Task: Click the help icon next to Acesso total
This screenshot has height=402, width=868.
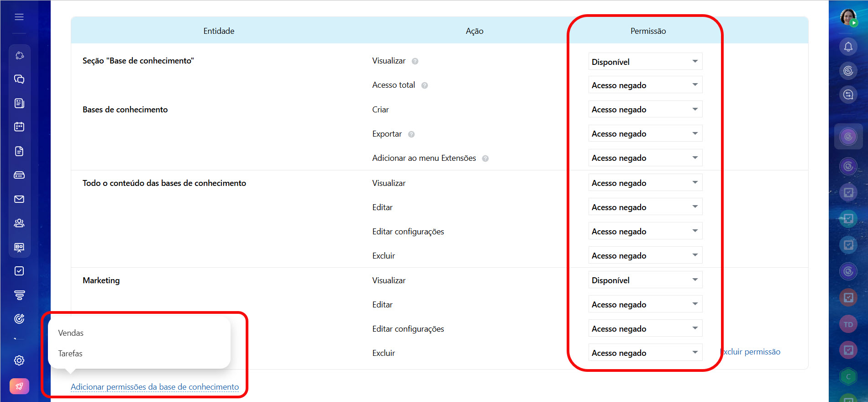Action: click(x=425, y=85)
